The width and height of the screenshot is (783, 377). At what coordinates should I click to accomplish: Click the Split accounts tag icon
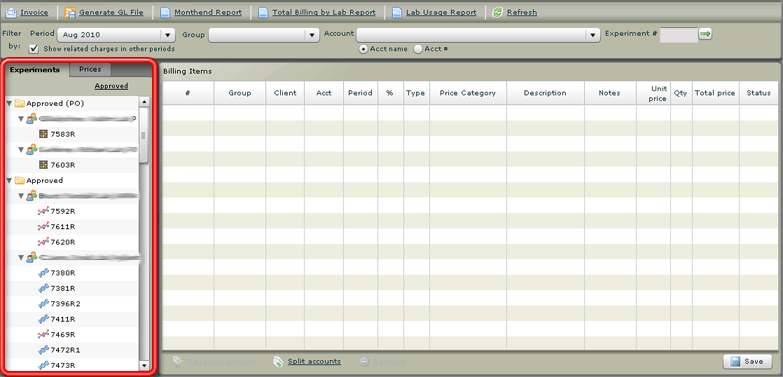tap(279, 362)
